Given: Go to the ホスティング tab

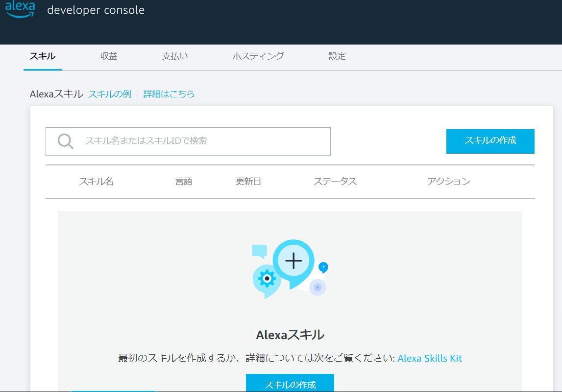Looking at the screenshot, I should pyautogui.click(x=258, y=56).
